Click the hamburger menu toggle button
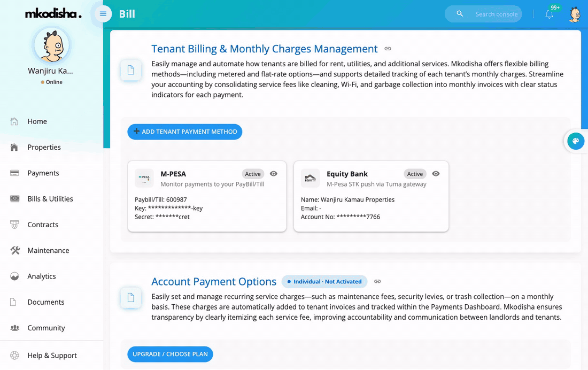 click(x=103, y=14)
